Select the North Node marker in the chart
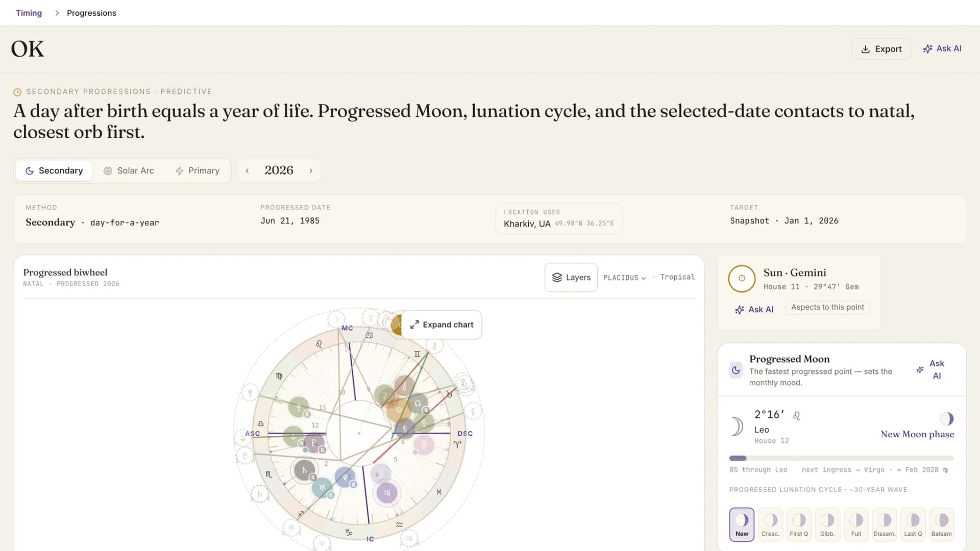Image resolution: width=980 pixels, height=551 pixels. pos(418,404)
